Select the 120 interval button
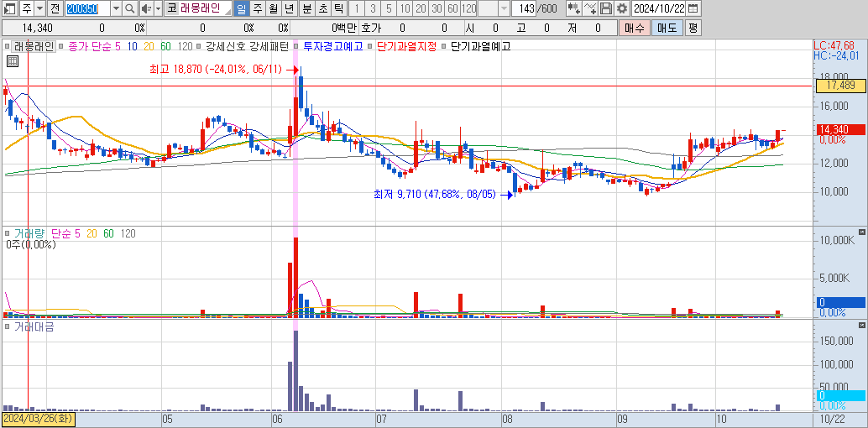Screen dimensions: 868x428 [469, 8]
